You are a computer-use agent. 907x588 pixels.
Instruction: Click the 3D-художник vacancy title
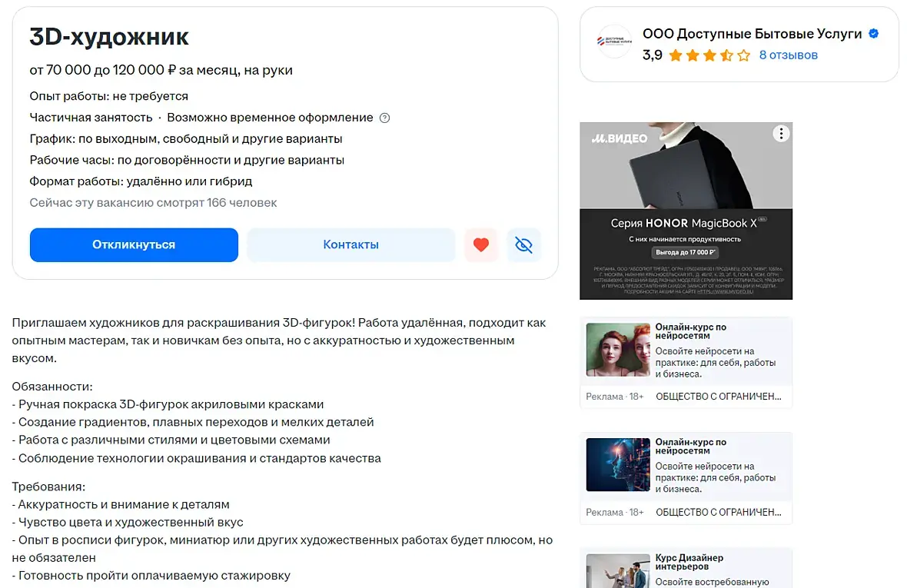[x=108, y=37]
